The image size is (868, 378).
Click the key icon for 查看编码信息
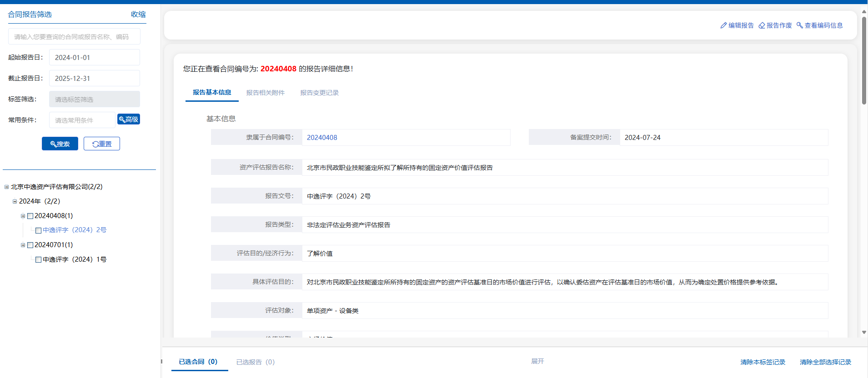pos(799,25)
